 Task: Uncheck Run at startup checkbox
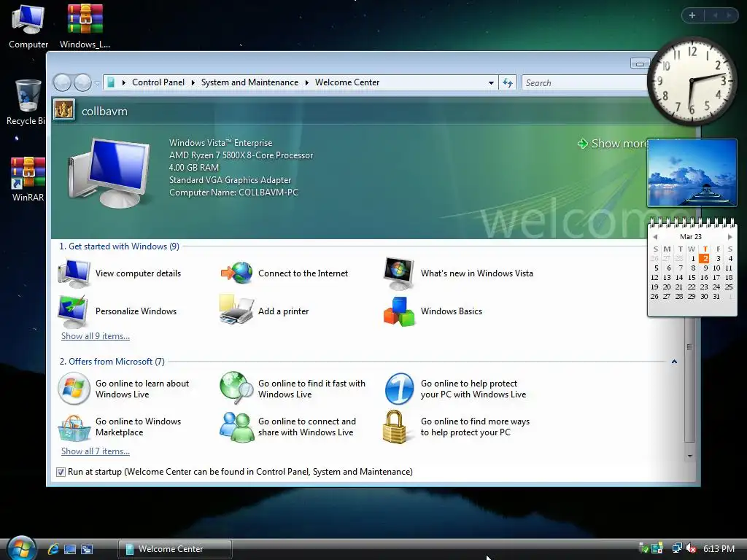pyautogui.click(x=61, y=472)
